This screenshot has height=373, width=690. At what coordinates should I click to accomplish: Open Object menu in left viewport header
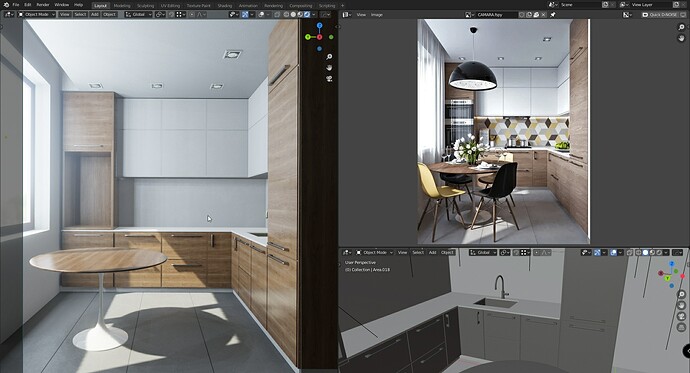(x=110, y=15)
